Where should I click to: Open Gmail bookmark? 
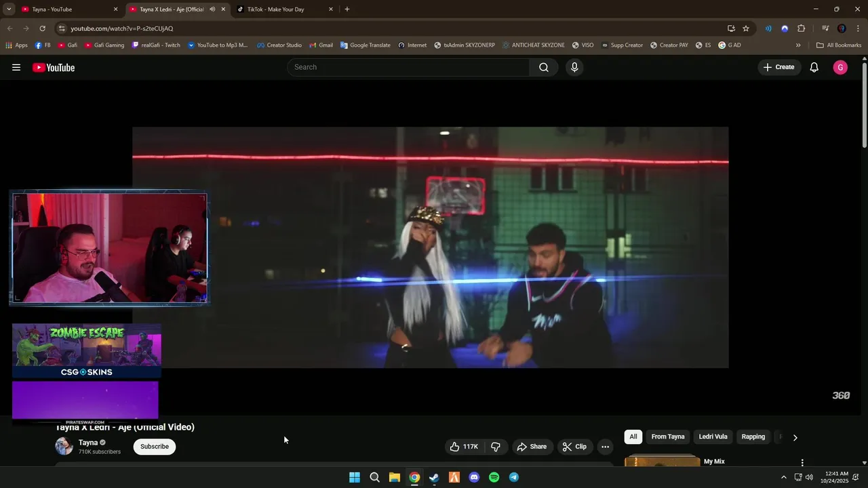pyautogui.click(x=321, y=45)
